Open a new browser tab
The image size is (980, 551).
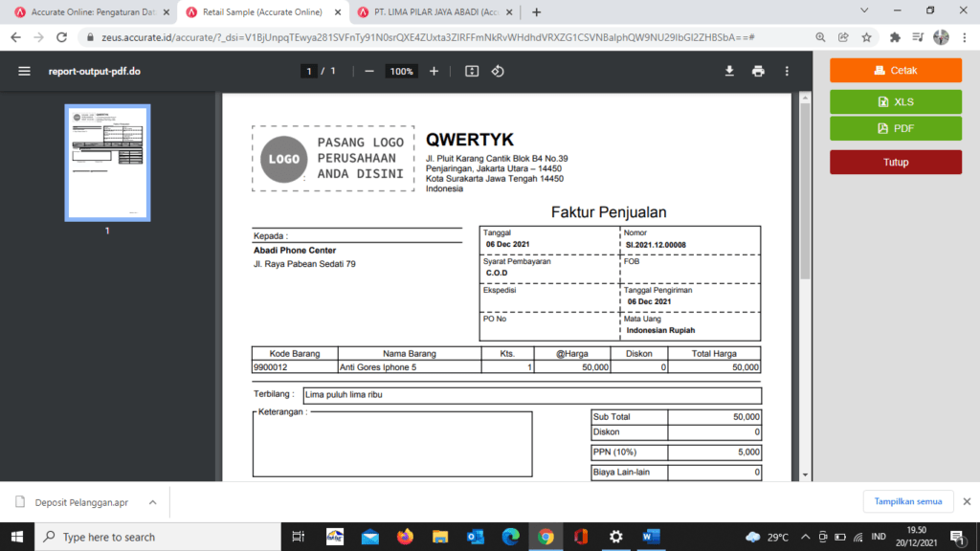point(536,11)
